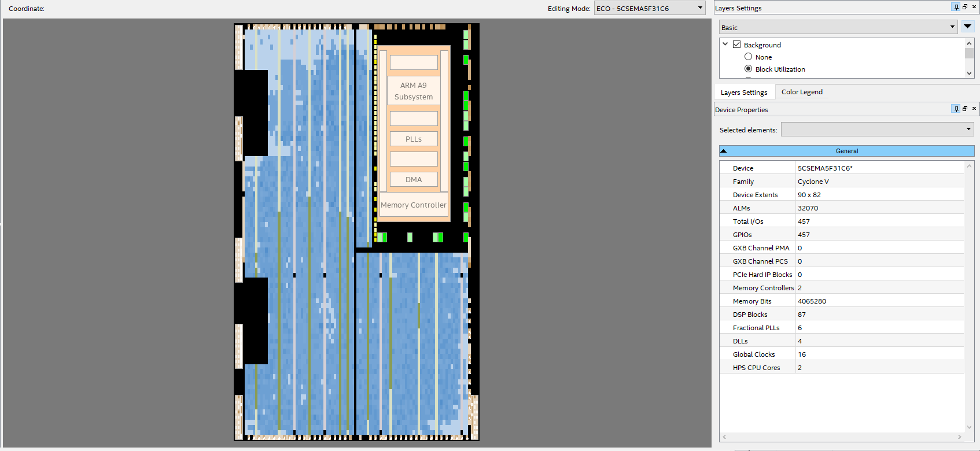Click the ARM A9 Subsystem block
The image size is (980, 451).
point(414,91)
